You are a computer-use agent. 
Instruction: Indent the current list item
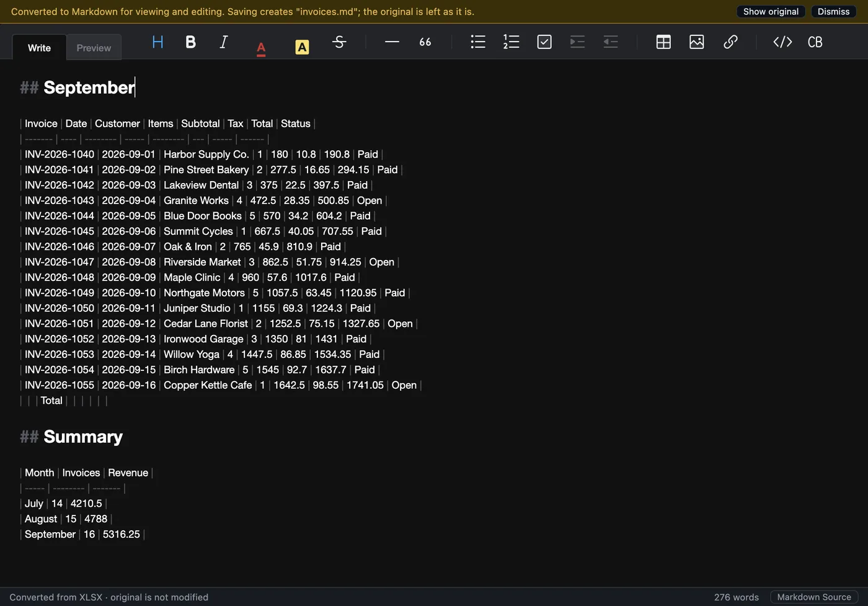click(x=577, y=42)
